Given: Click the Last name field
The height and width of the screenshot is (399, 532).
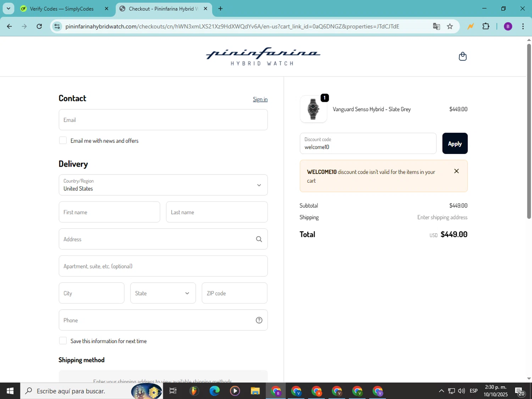Looking at the screenshot, I should [x=217, y=212].
